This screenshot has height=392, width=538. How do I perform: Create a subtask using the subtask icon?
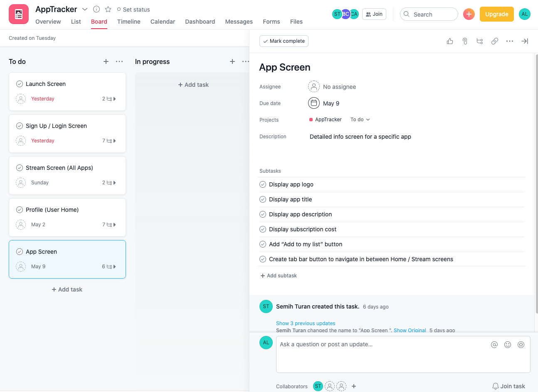click(479, 41)
